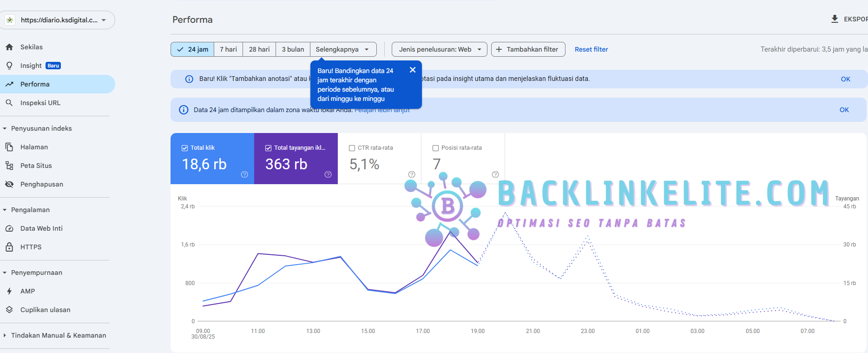This screenshot has width=868, height=353.
Task: Click the Inspeksi URL magnifier icon
Action: click(x=9, y=103)
